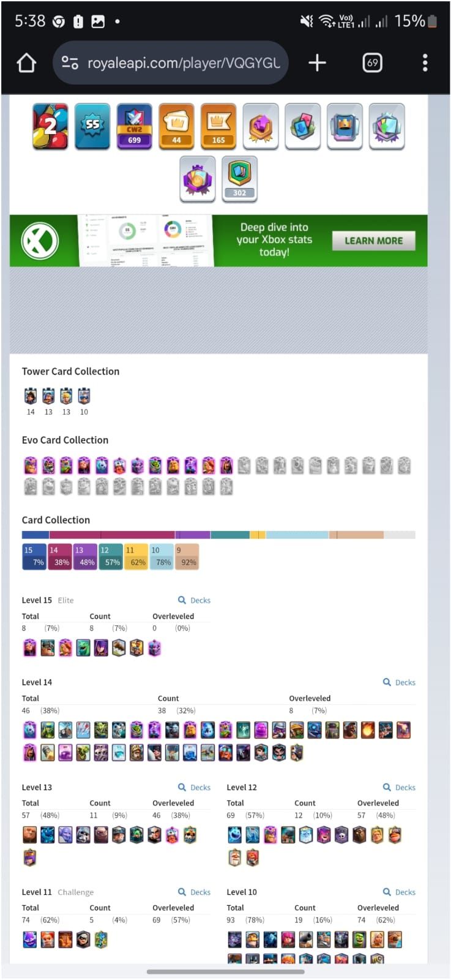Click the level 12 box showing 57%
451x980 pixels.
pyautogui.click(x=110, y=556)
